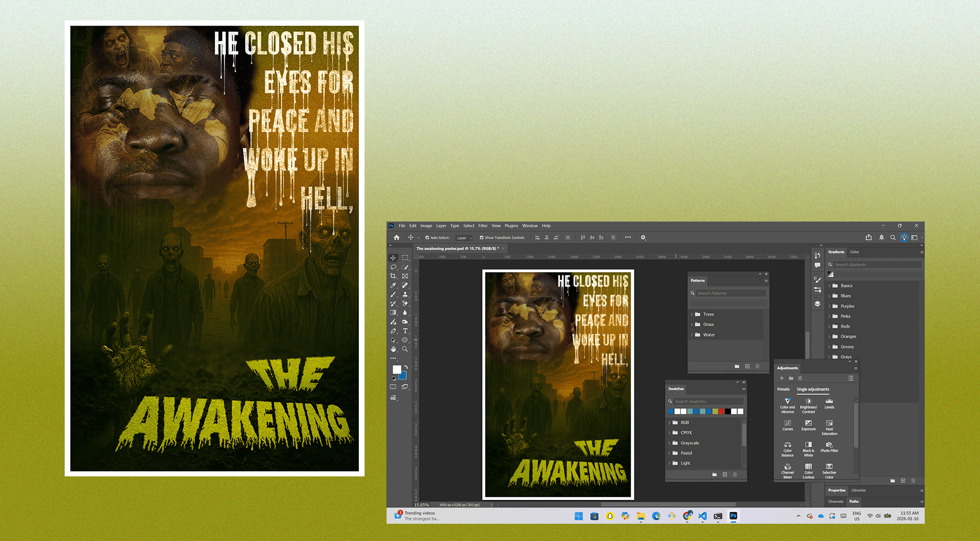Image resolution: width=980 pixels, height=541 pixels.
Task: Select the Gradient tool
Action: click(x=393, y=313)
